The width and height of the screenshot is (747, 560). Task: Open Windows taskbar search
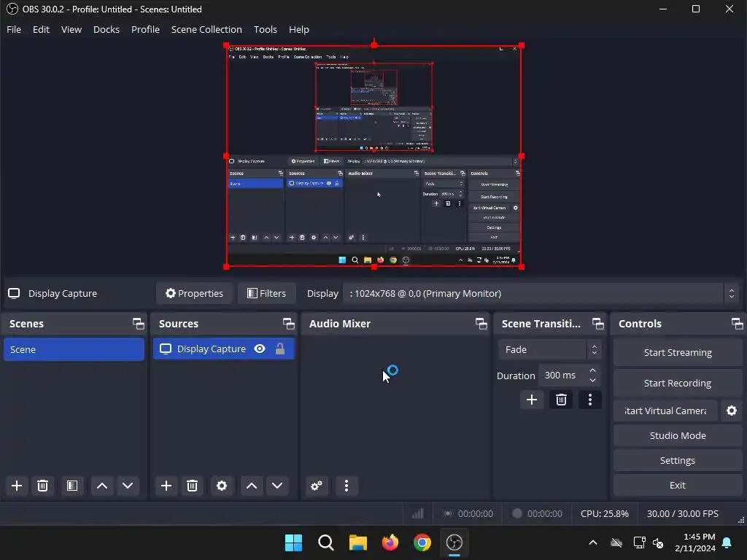(x=326, y=542)
